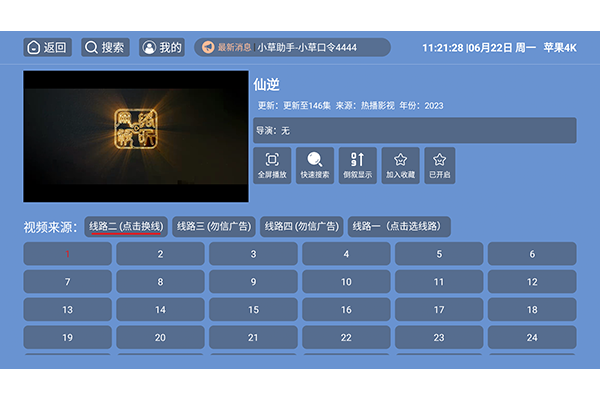Choose episode 20

pyautogui.click(x=160, y=338)
